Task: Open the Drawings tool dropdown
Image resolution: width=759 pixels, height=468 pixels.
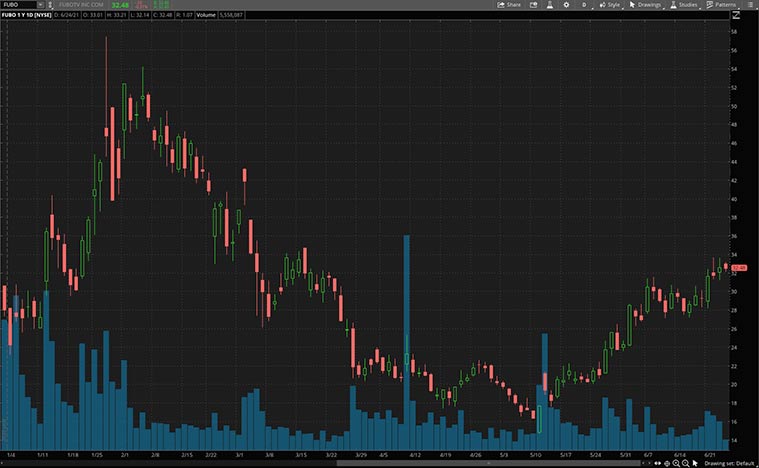Action: click(x=645, y=5)
